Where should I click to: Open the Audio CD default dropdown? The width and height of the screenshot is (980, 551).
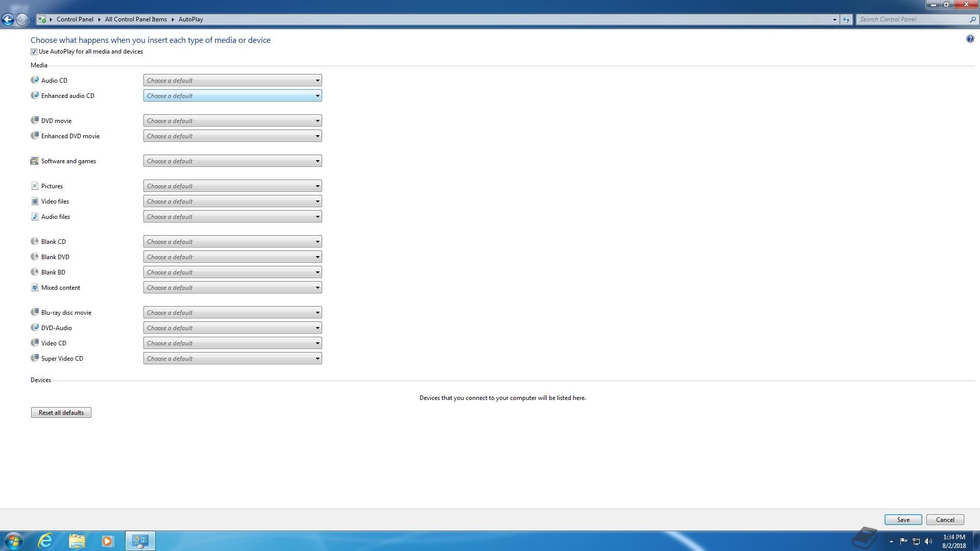[x=233, y=80]
